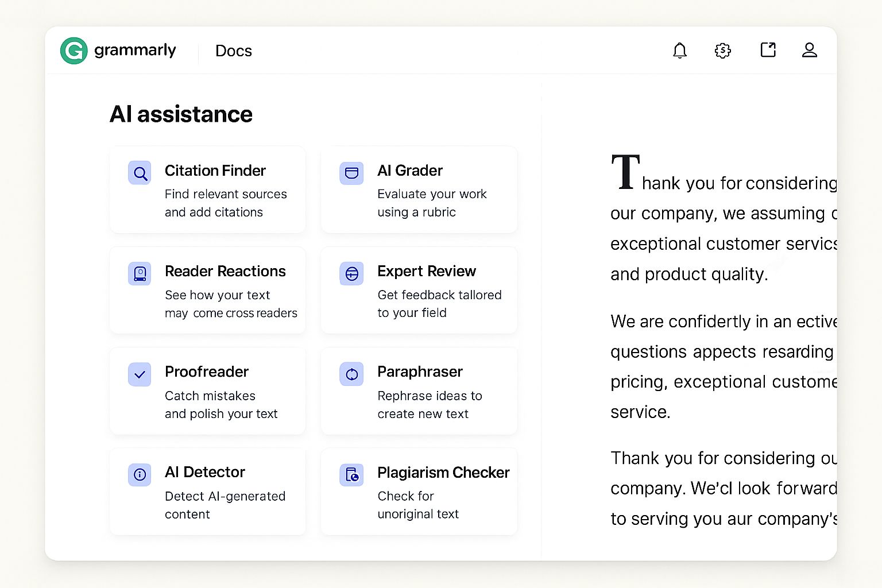Click the "and product quality." line
This screenshot has height=588, width=882.
689,274
